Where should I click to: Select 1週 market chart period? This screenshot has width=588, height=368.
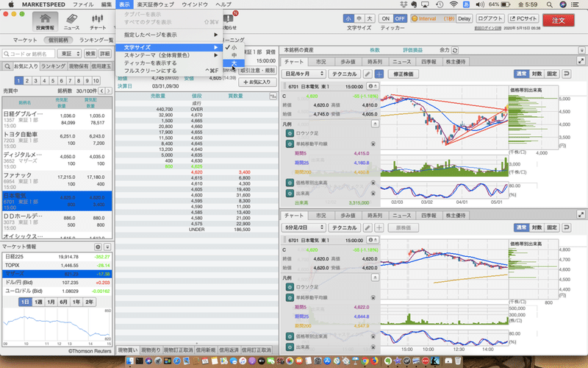[38, 302]
